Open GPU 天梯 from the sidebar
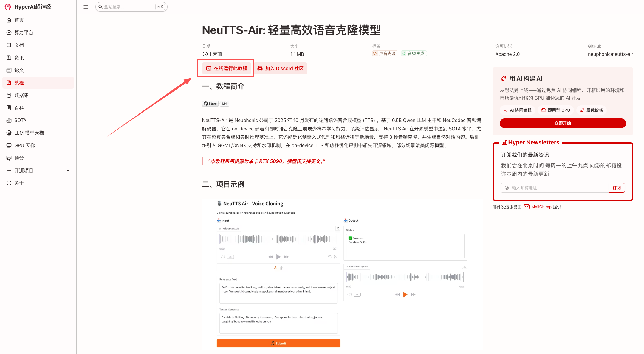 (x=25, y=145)
